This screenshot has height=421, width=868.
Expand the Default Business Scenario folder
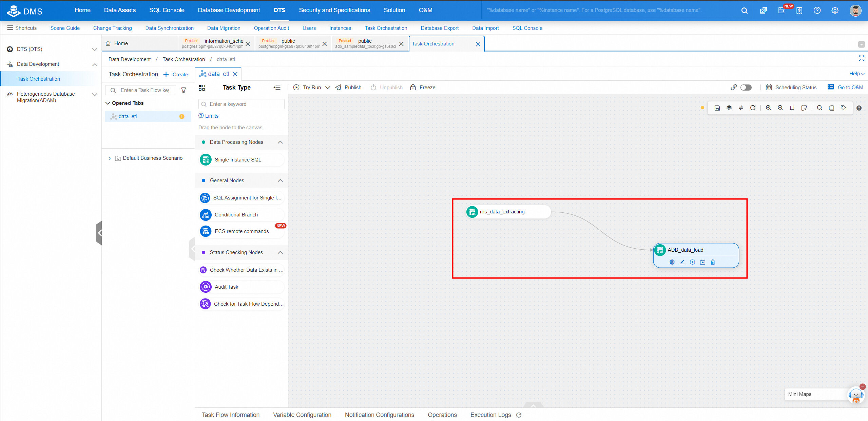coord(109,158)
